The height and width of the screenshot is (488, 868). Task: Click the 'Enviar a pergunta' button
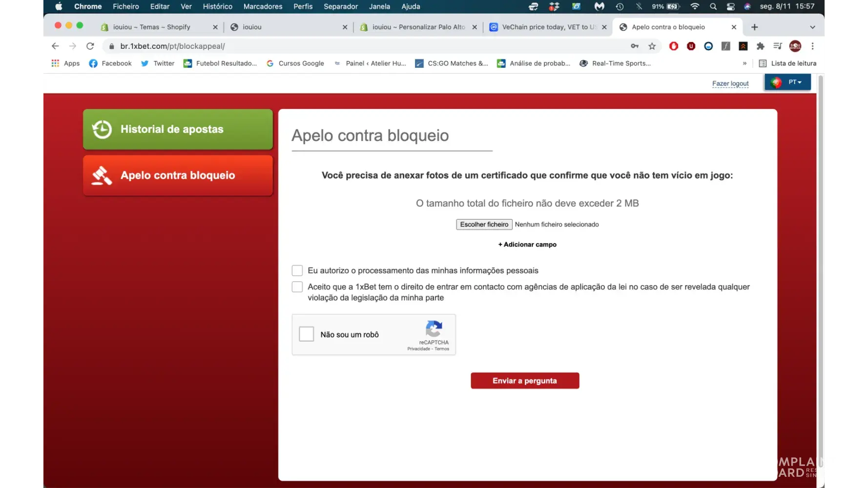pos(525,381)
